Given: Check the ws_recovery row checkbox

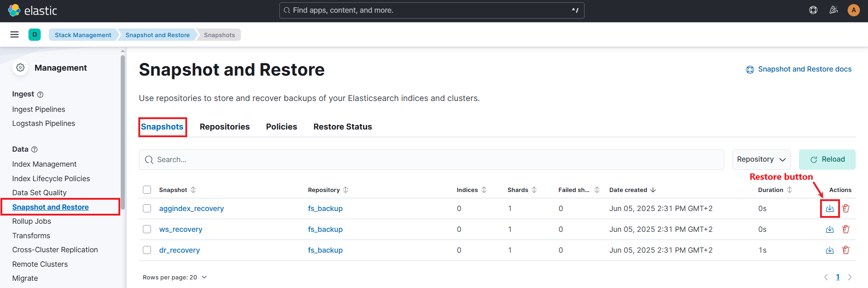Looking at the screenshot, I should 147,229.
